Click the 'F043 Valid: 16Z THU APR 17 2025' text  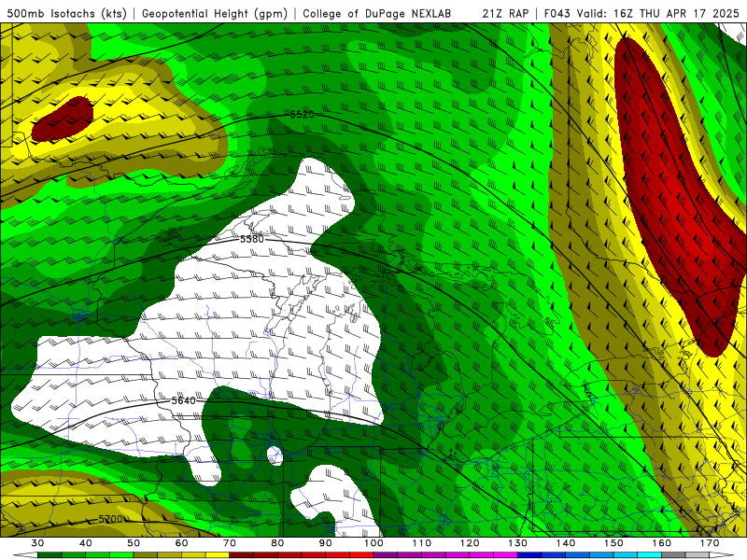point(641,13)
